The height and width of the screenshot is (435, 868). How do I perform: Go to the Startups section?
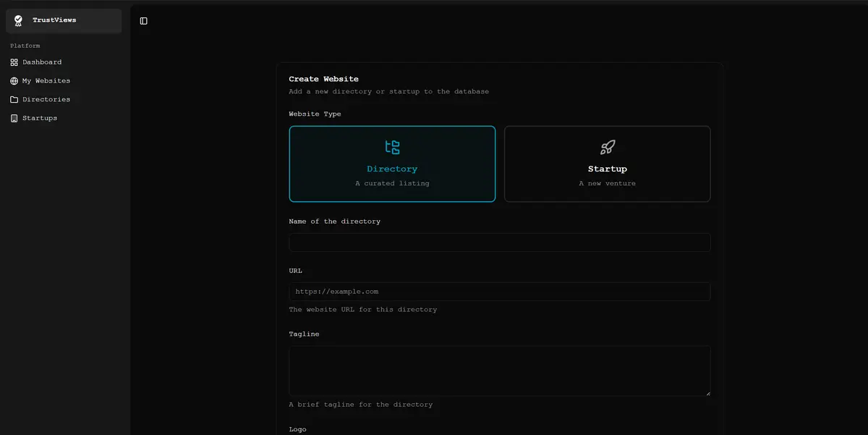coord(40,117)
